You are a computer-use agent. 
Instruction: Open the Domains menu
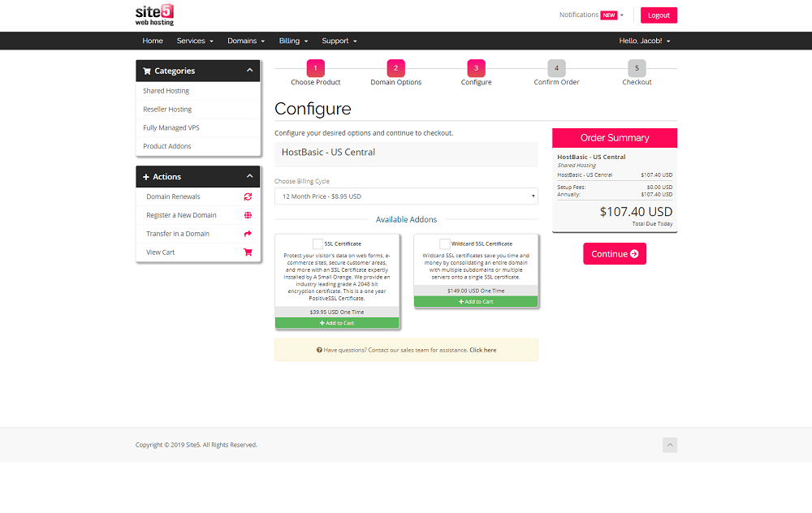click(246, 41)
